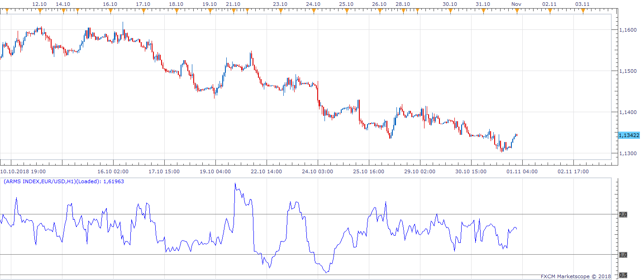Select the 23.10 day marker triangle

pos(280,11)
